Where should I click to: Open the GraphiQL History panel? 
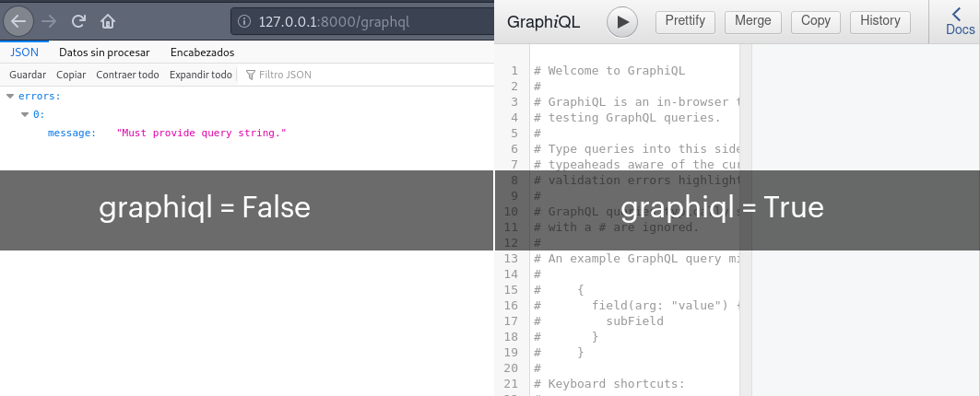(880, 21)
